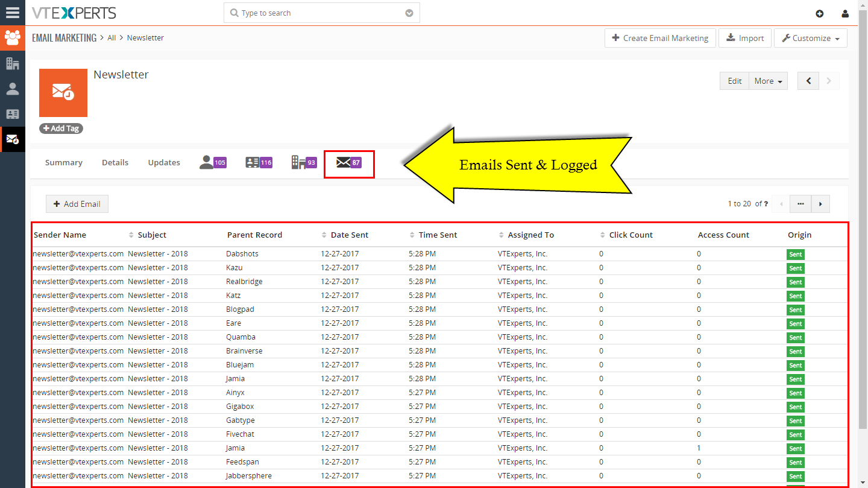Open the organizations related tab with 93
Viewport: 868px width, 488px height.
click(x=304, y=162)
